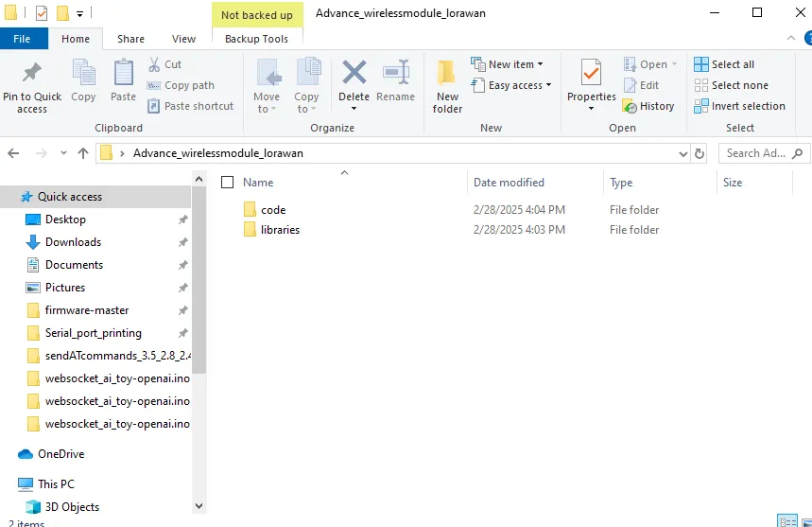Click the Copy ribbon icon
The width and height of the screenshot is (812, 527).
83,73
